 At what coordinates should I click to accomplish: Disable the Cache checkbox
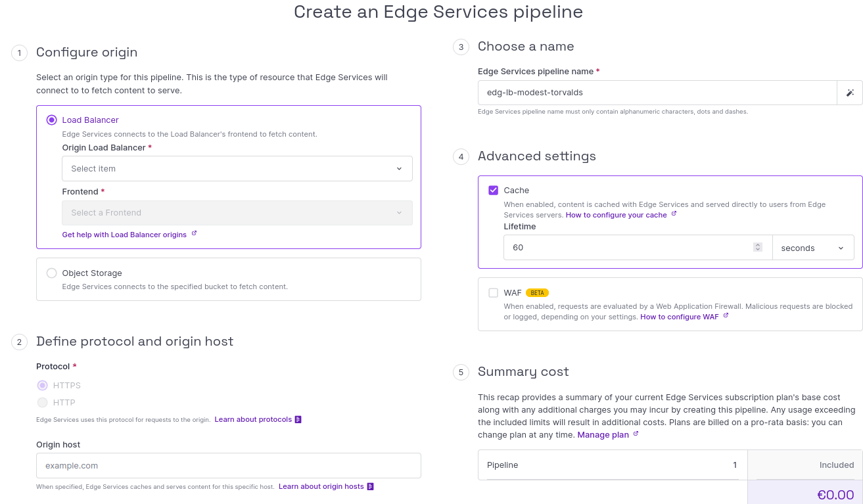coord(493,190)
